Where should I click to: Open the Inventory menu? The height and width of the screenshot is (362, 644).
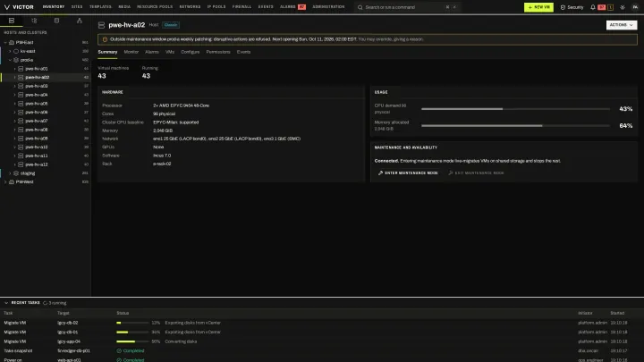tap(54, 7)
